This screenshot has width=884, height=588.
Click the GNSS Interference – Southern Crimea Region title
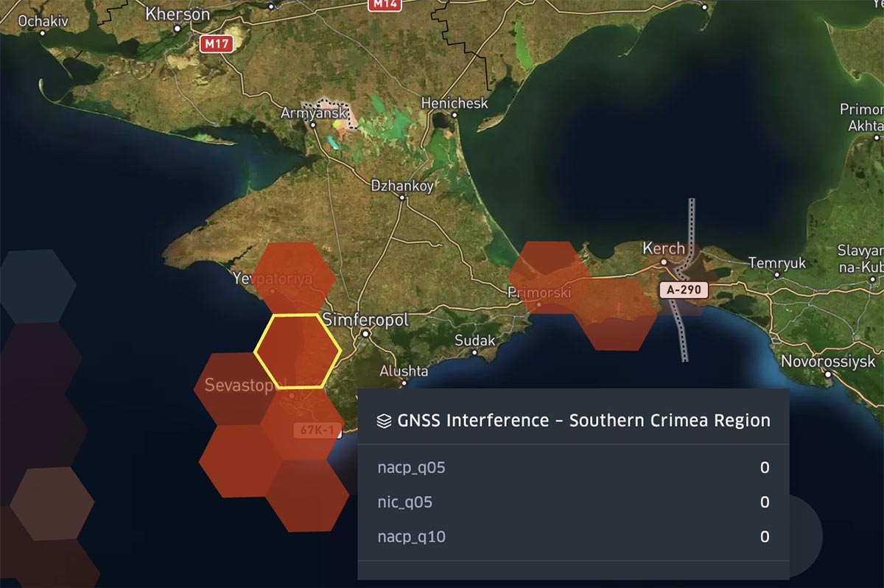coord(584,420)
